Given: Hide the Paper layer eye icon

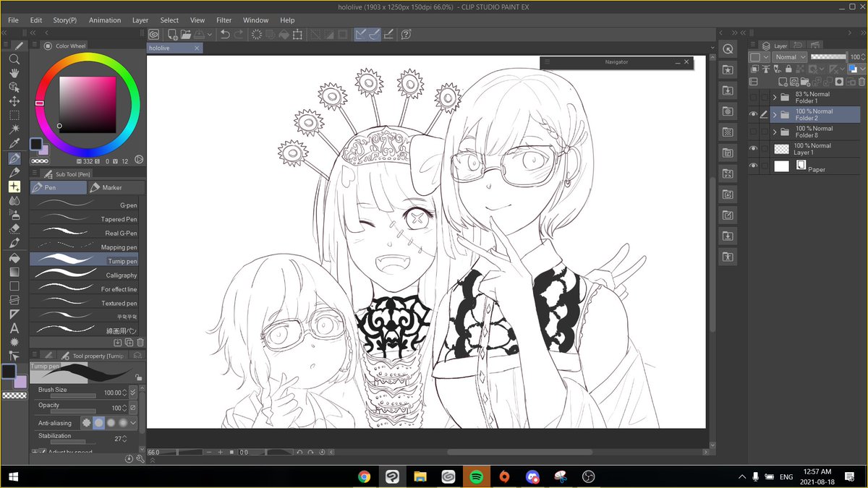Looking at the screenshot, I should point(754,166).
